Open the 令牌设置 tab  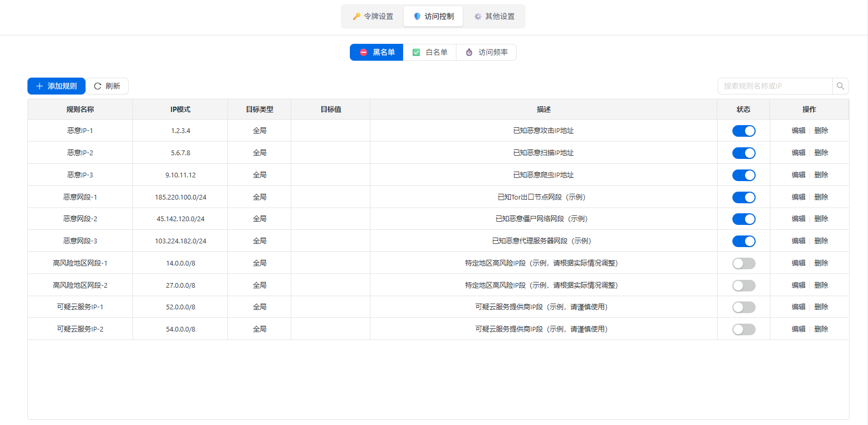373,16
